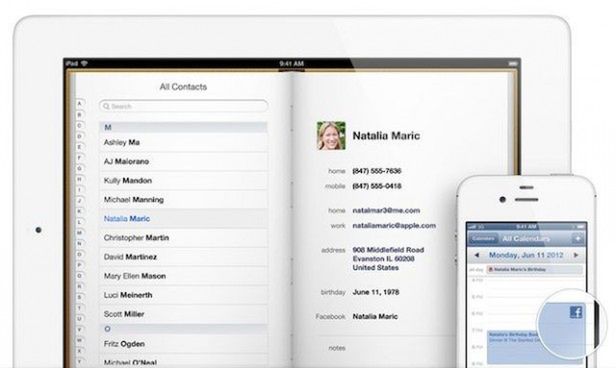The width and height of the screenshot is (616, 368).
Task: Go to next day arrow in calendar
Action: (x=576, y=255)
